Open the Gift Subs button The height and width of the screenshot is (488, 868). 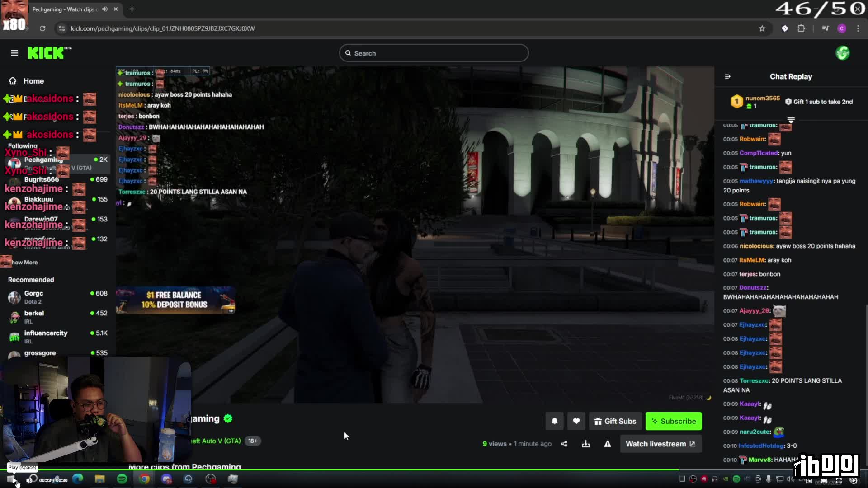click(615, 421)
